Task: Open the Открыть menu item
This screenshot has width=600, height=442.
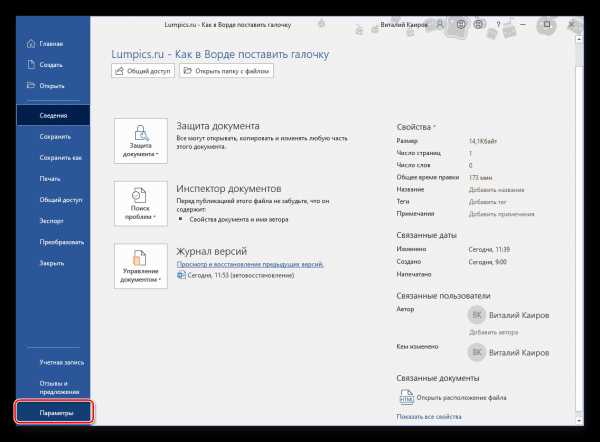Action: (53, 86)
